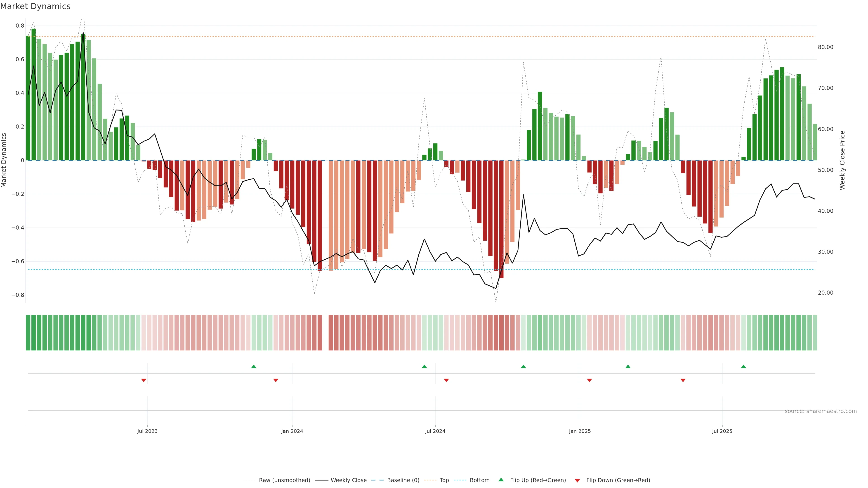
Task: Click the red Flip Down legend triangle icon
Action: (577, 481)
